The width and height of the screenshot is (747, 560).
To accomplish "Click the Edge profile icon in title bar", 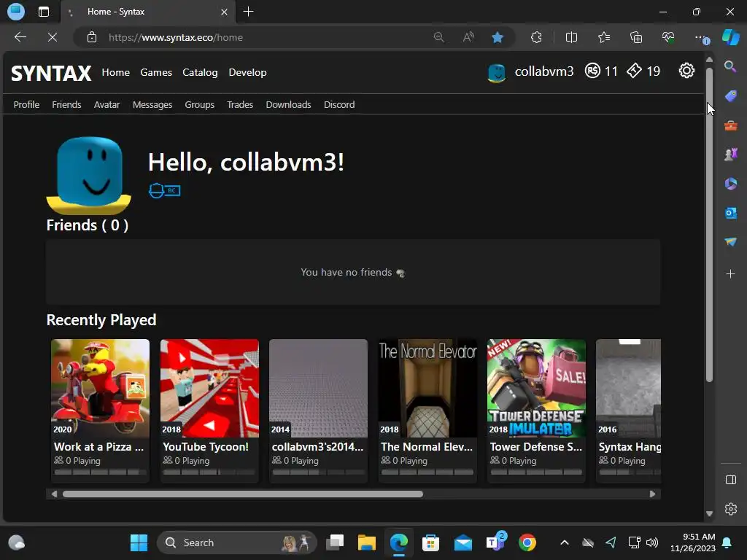I will click(x=16, y=12).
